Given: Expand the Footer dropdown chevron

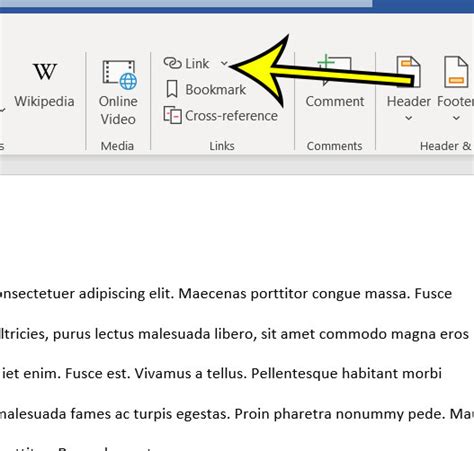Looking at the screenshot, I should pos(456,118).
